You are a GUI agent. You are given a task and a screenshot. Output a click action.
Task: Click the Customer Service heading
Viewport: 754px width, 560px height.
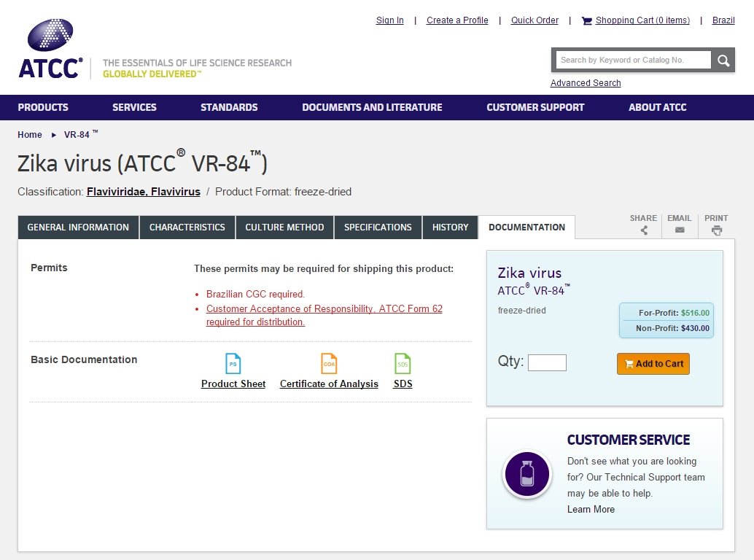point(628,440)
